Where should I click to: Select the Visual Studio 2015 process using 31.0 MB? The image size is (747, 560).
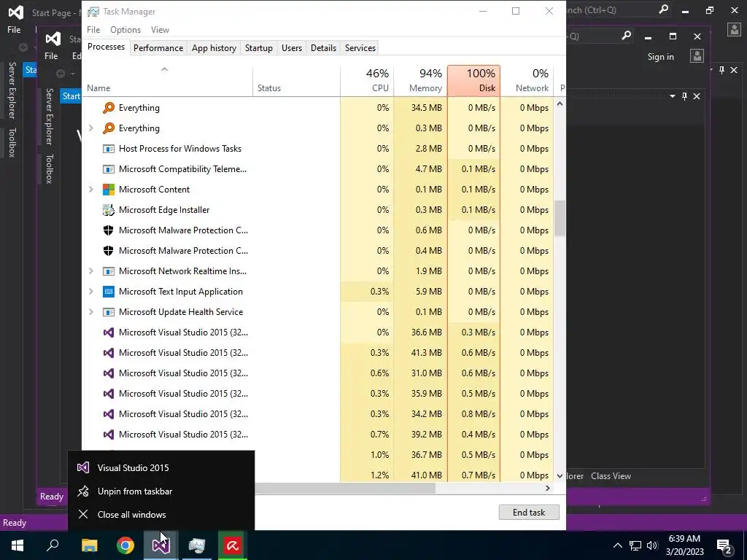pos(318,373)
